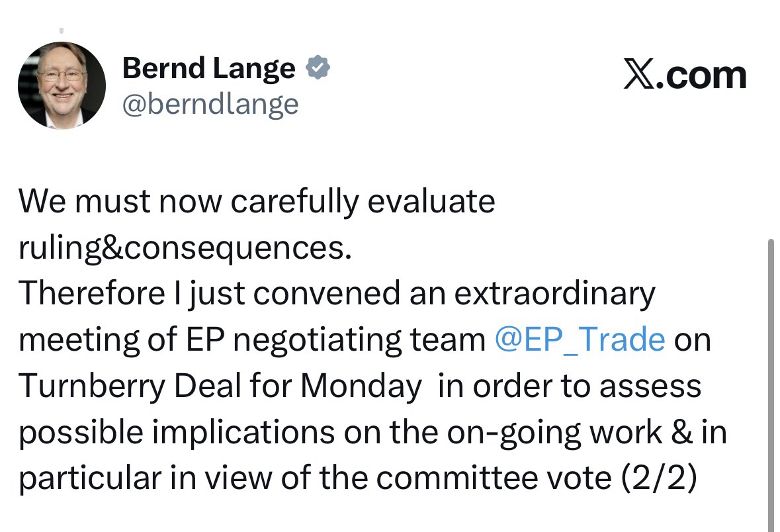Open the @berndlange handle link

(x=210, y=103)
